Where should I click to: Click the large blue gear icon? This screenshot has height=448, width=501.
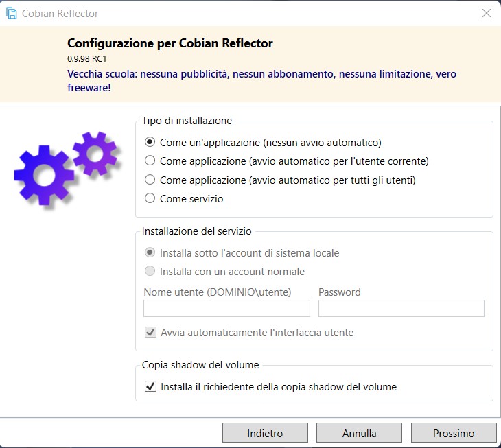[44, 175]
